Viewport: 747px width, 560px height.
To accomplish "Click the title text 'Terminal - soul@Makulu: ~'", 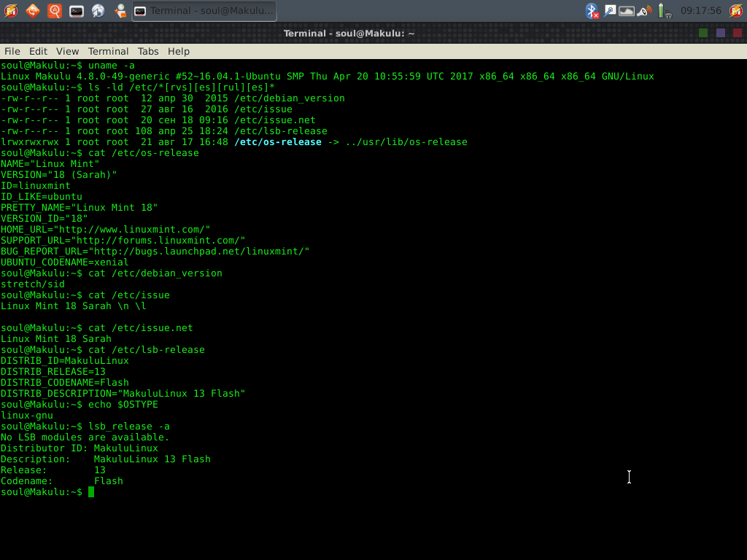I will pyautogui.click(x=349, y=34).
